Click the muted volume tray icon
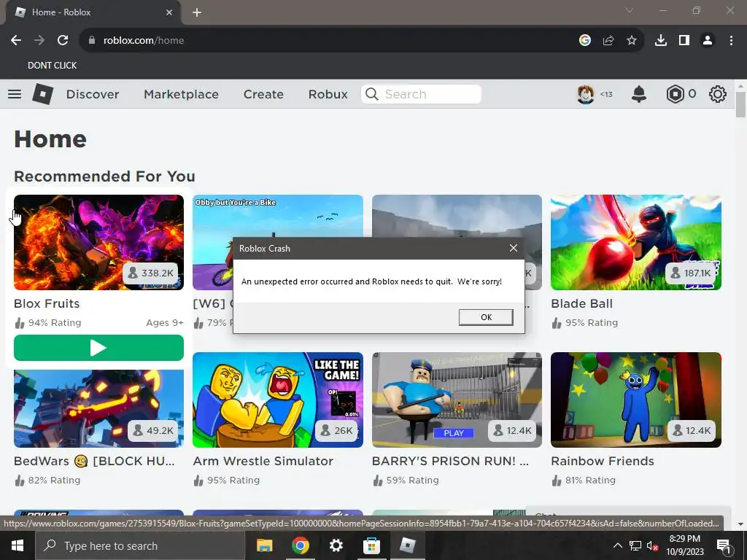The image size is (747, 560). click(x=653, y=545)
